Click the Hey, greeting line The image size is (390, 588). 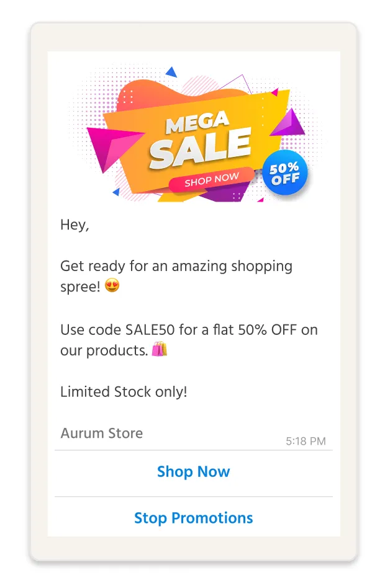(75, 225)
